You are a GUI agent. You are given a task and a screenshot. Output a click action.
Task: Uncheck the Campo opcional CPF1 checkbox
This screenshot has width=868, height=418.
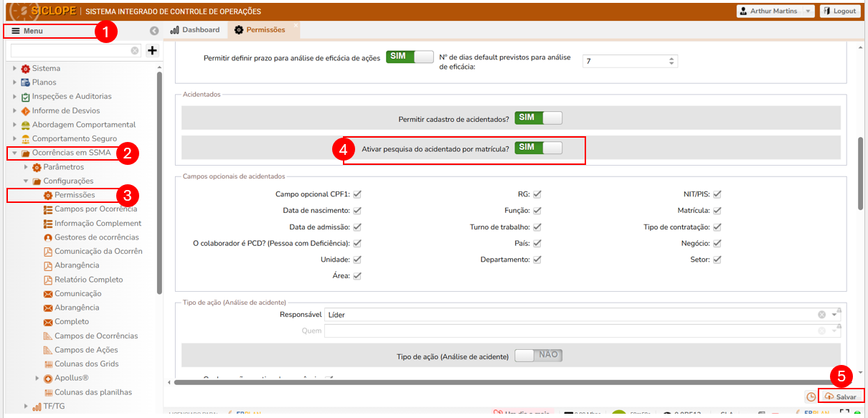(x=357, y=194)
